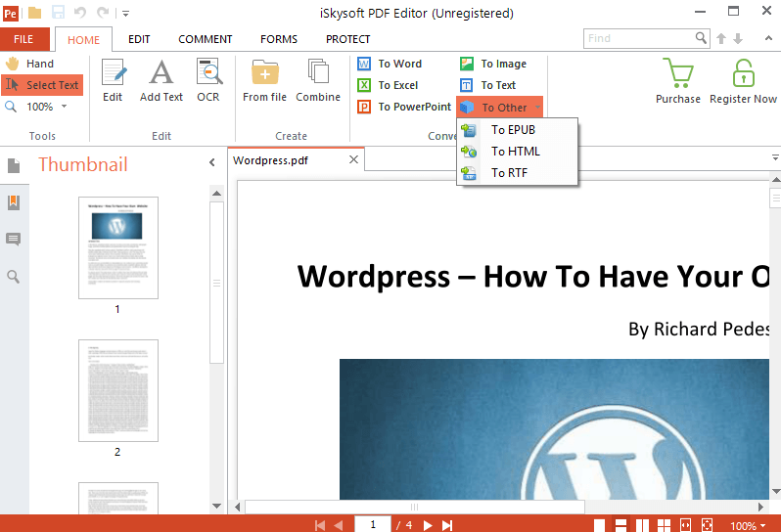Switch to two-page continuous view

(x=664, y=525)
